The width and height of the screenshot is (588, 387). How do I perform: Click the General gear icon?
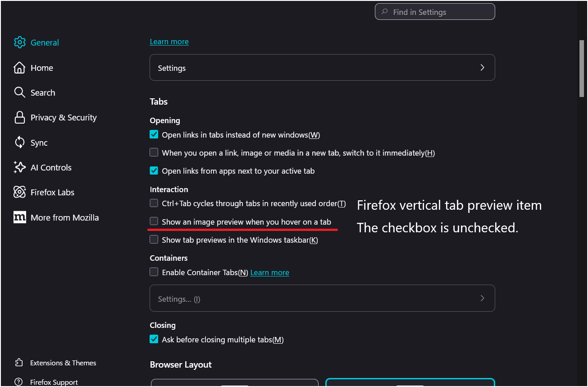[x=20, y=42]
